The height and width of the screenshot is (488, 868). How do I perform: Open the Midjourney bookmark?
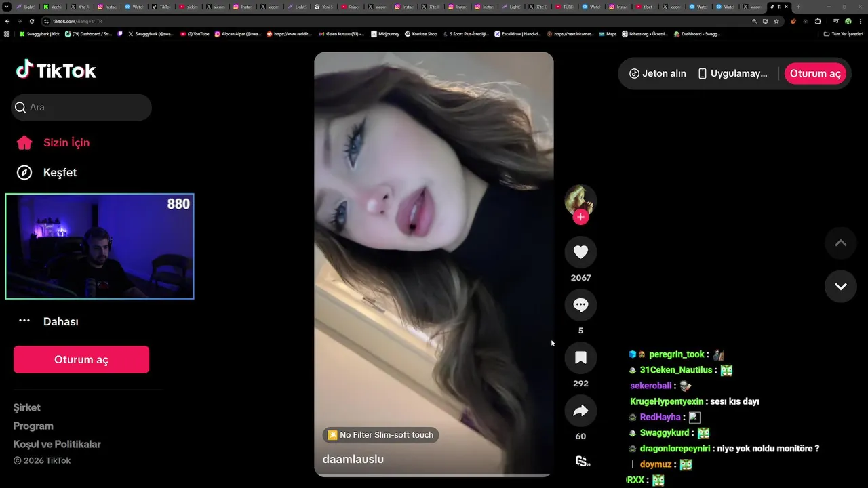[385, 34]
